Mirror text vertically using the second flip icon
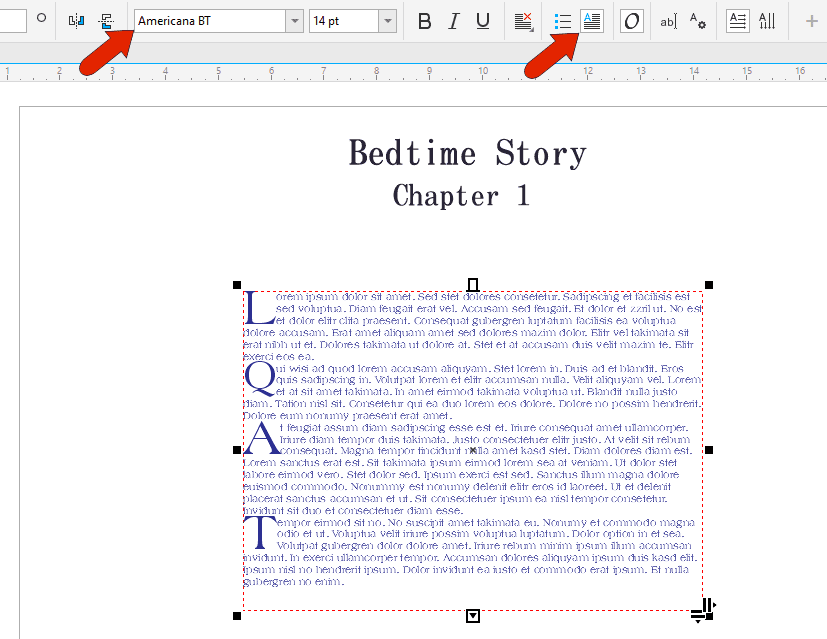This screenshot has width=827, height=639. (106, 20)
